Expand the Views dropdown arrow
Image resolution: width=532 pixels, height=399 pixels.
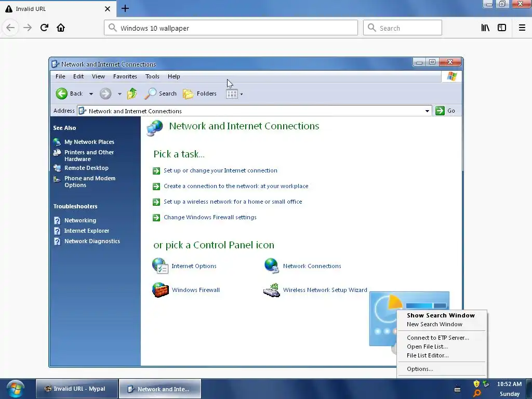click(x=241, y=95)
